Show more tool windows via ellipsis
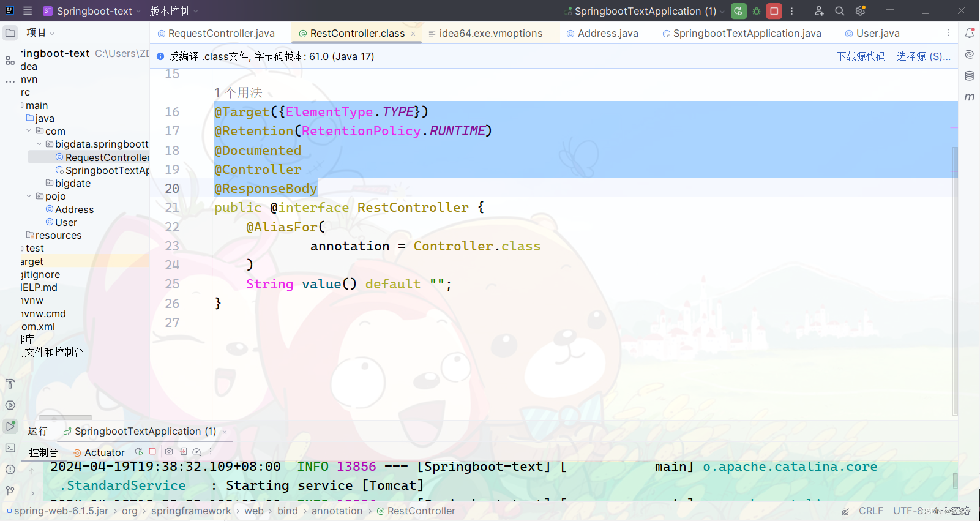The width and height of the screenshot is (980, 521). click(x=10, y=81)
